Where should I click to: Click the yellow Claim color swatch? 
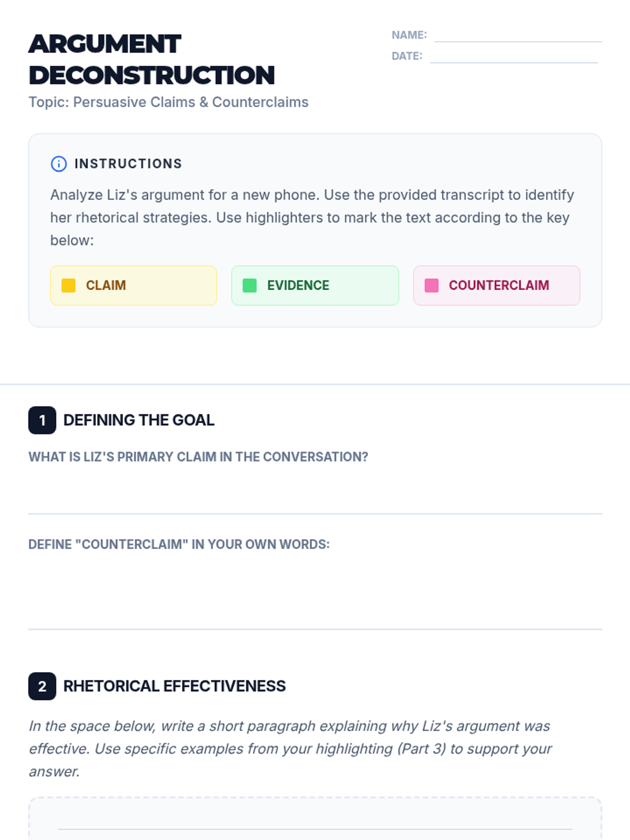coord(68,286)
